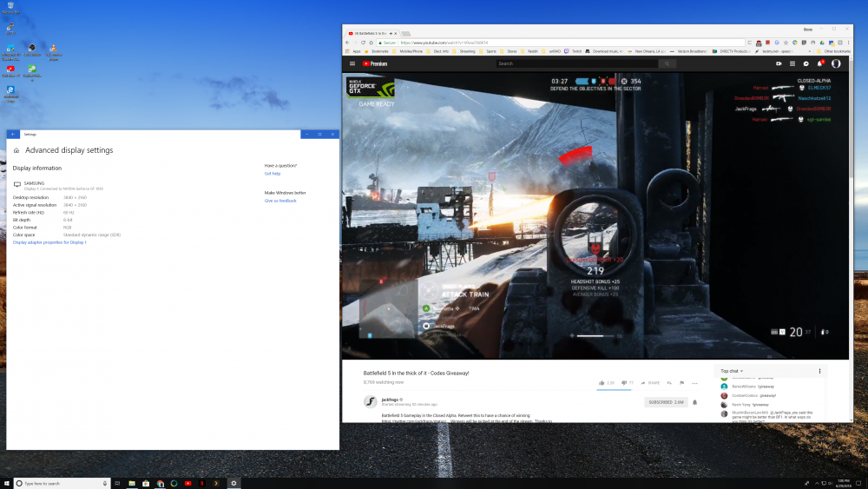Open the YouTube app on the taskbar
Image resolution: width=868 pixels, height=489 pixels.
pos(188,484)
